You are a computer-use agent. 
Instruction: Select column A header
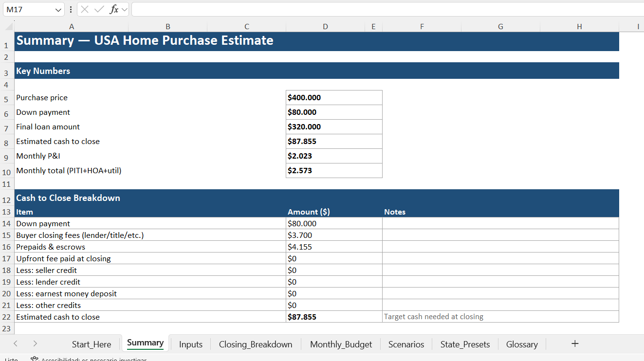(x=72, y=27)
